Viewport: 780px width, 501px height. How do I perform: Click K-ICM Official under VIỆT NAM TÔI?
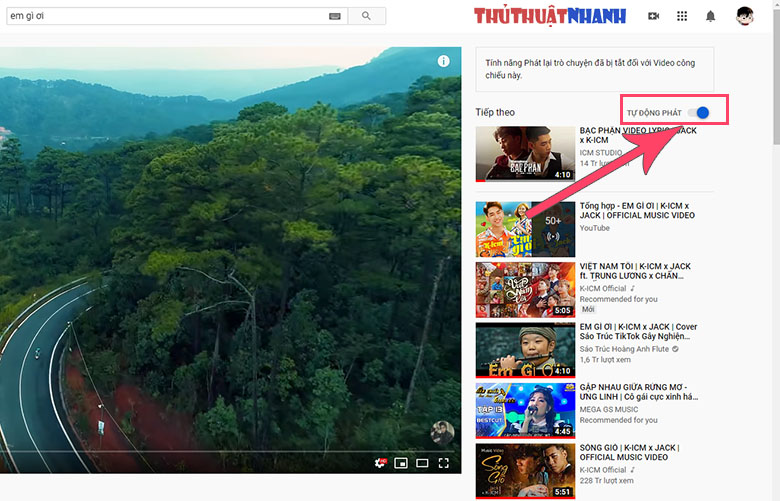603,289
